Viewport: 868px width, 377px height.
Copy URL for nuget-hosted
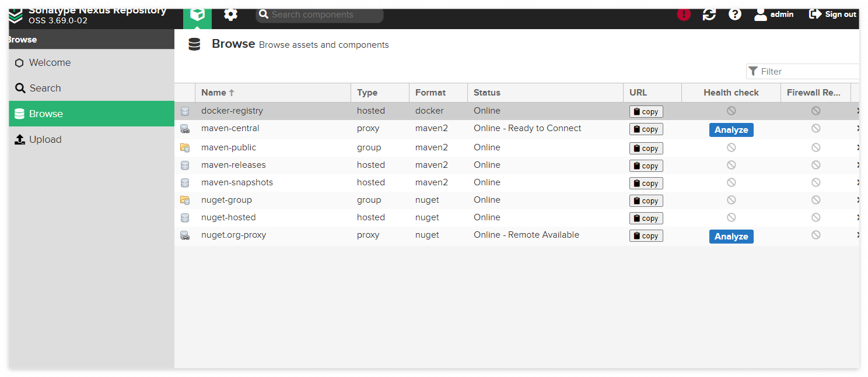(x=646, y=219)
